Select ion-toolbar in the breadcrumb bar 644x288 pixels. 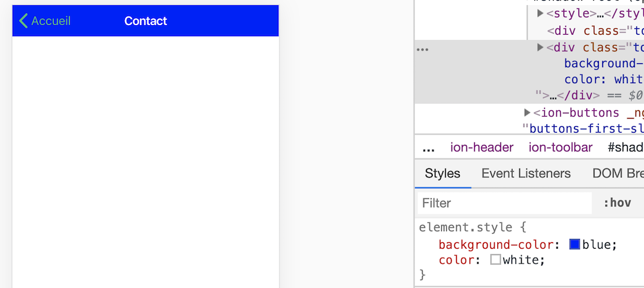pyautogui.click(x=560, y=148)
